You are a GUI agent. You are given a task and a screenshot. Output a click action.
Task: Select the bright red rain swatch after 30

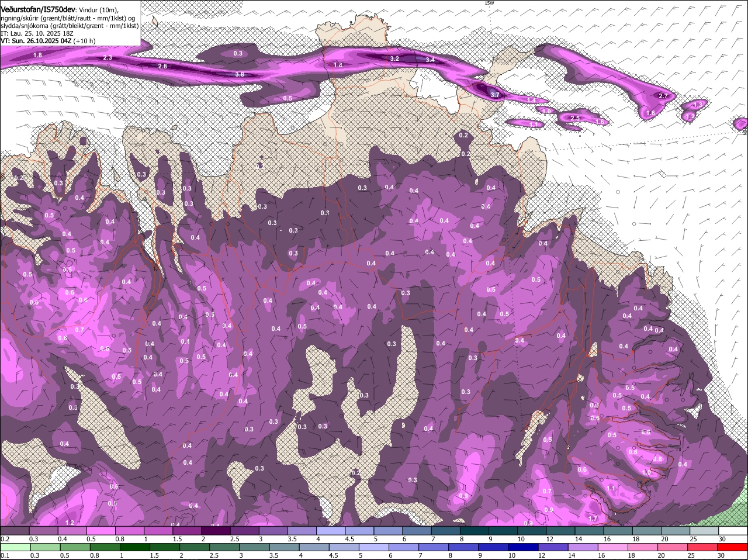coord(733,547)
